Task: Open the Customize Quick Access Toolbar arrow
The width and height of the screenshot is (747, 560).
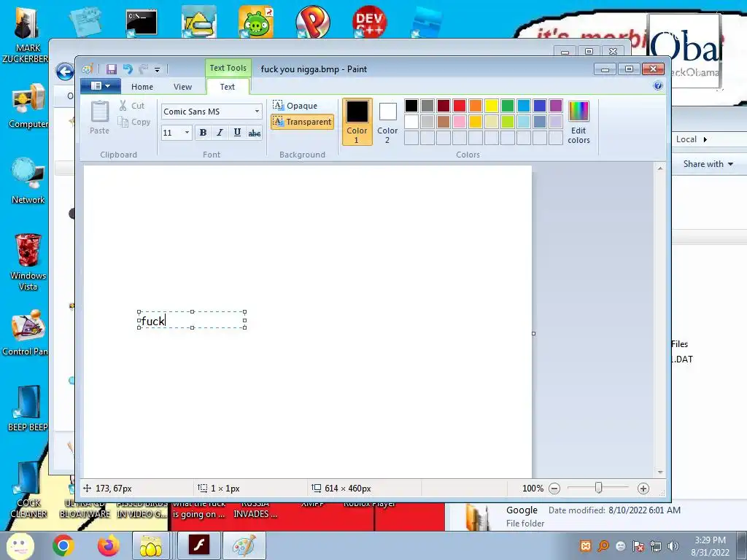Action: pos(158,69)
